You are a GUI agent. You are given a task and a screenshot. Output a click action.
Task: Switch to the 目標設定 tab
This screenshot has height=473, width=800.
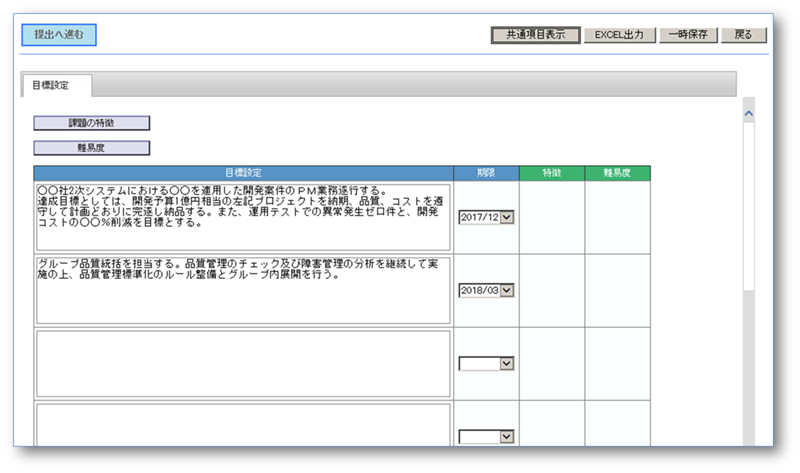click(51, 86)
